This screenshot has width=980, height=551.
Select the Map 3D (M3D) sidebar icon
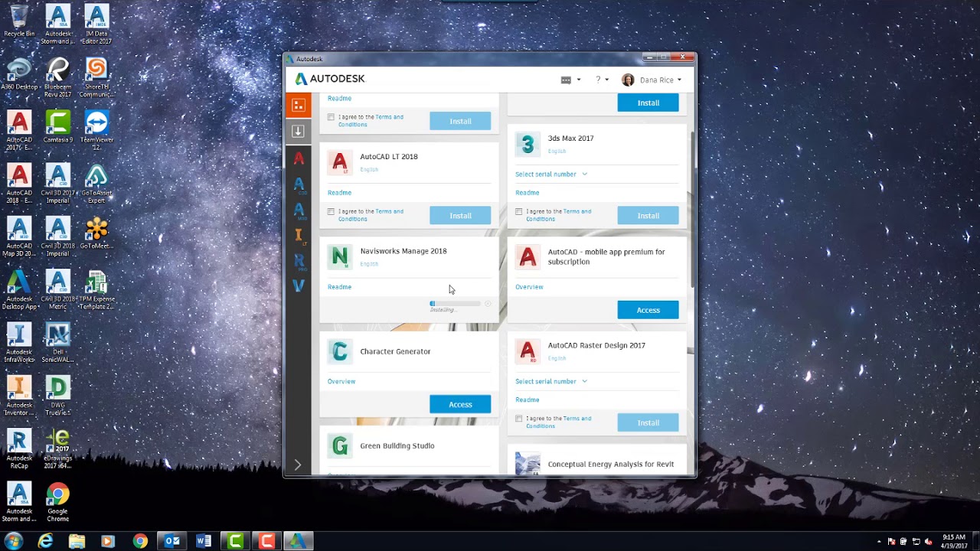pyautogui.click(x=299, y=210)
